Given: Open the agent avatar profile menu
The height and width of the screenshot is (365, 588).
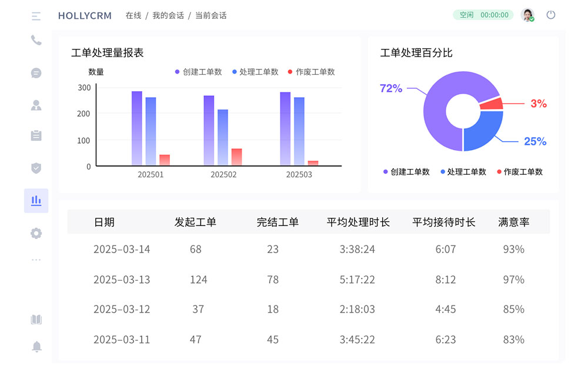Looking at the screenshot, I should click(x=527, y=15).
